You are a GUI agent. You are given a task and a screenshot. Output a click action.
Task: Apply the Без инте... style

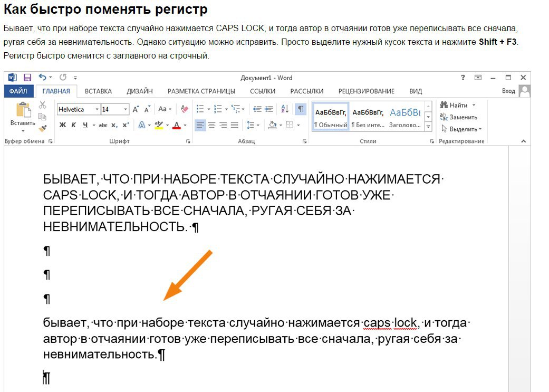[x=368, y=117]
